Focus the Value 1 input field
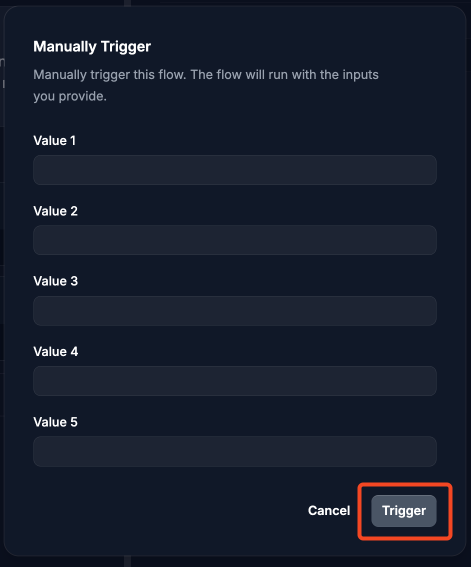Viewport: 471px width, 567px height. tap(235, 170)
